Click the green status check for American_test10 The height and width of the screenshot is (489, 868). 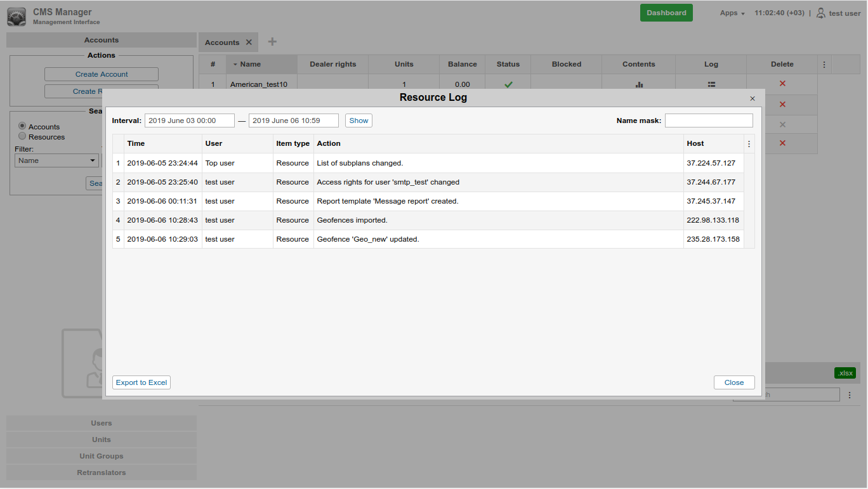tap(508, 83)
